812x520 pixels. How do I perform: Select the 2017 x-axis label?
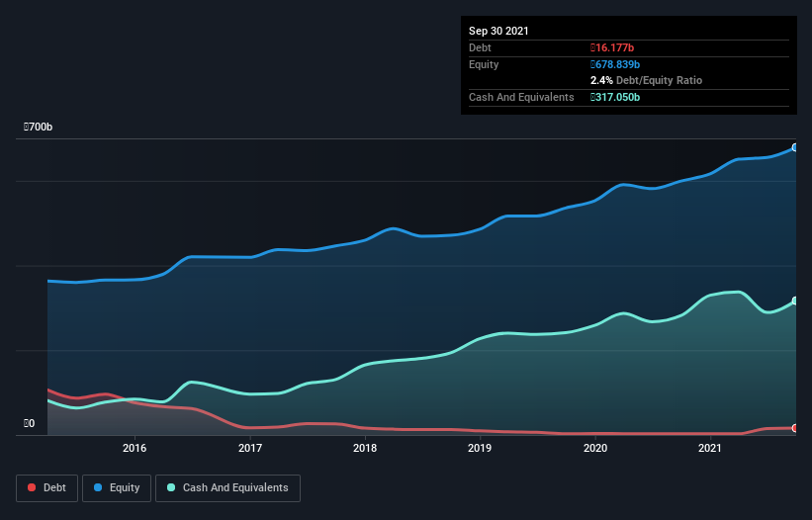[x=250, y=448]
